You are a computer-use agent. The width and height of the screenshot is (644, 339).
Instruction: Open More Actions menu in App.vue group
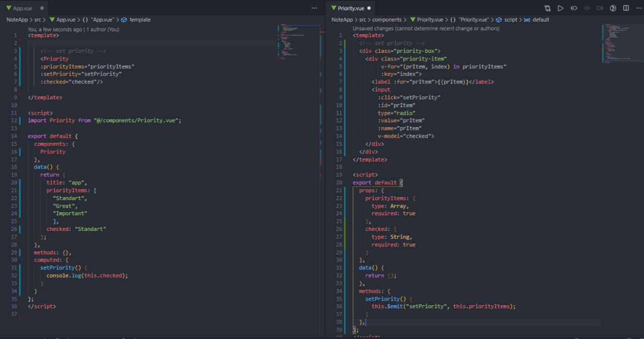[x=314, y=8]
